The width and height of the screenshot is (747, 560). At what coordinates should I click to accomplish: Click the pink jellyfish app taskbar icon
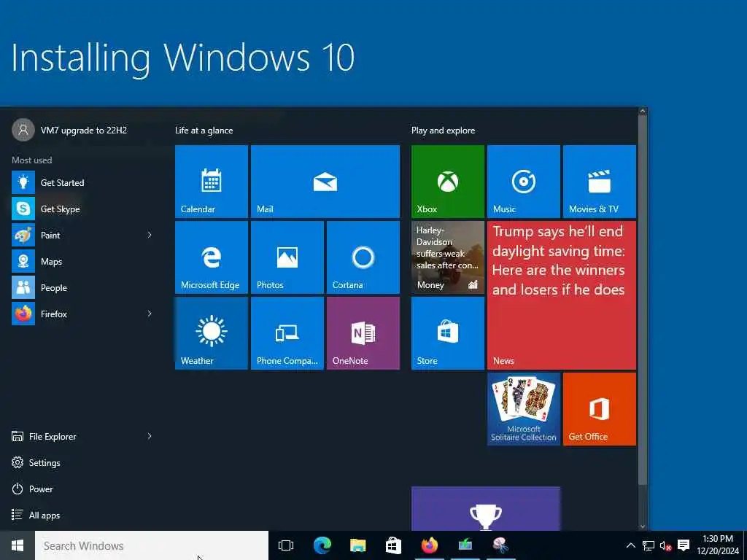pyautogui.click(x=500, y=545)
